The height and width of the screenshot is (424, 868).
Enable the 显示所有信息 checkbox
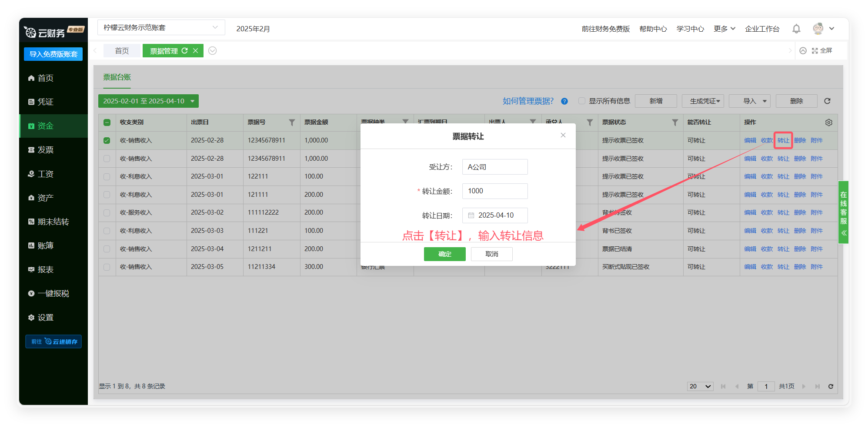click(582, 101)
